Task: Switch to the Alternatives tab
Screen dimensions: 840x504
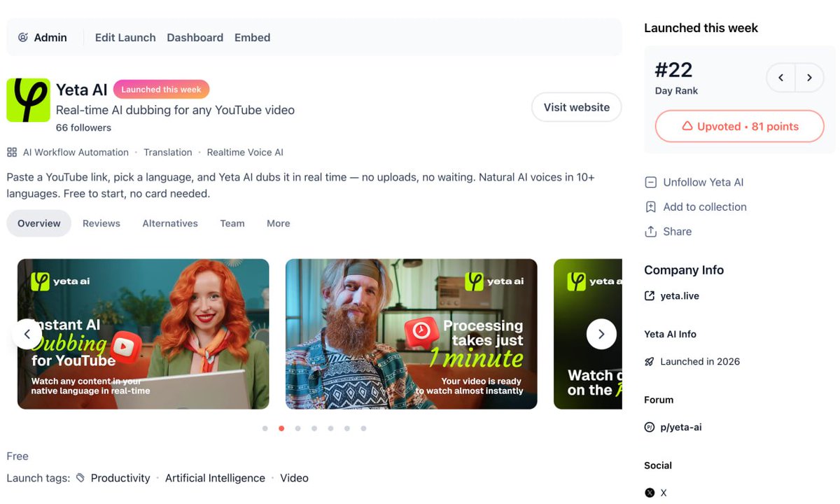Action: [x=170, y=223]
